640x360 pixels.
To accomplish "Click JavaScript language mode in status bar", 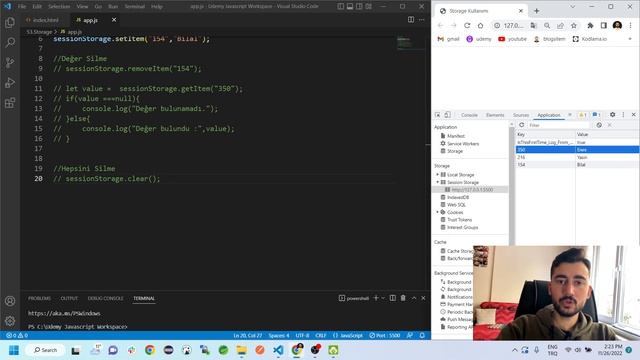I will pyautogui.click(x=348, y=335).
